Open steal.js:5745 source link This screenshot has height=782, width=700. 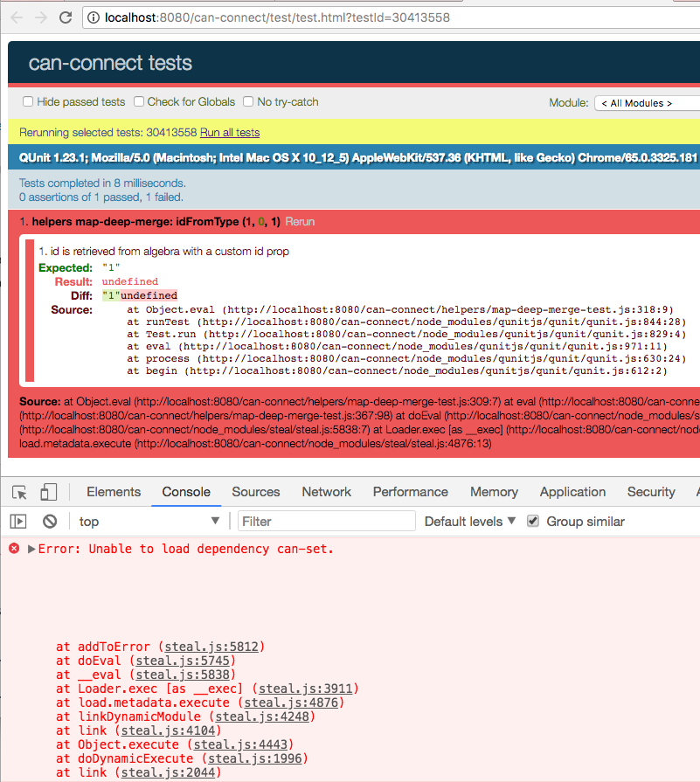183,661
